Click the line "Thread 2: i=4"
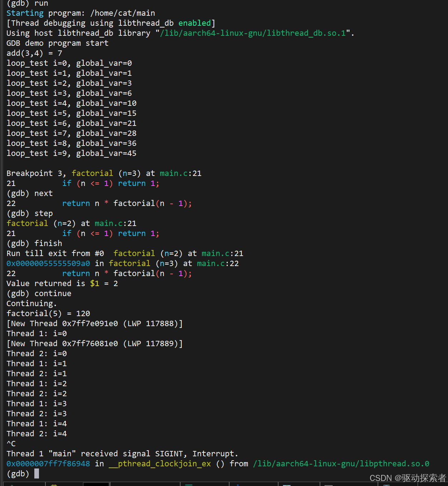Image resolution: width=448 pixels, height=486 pixels. [x=36, y=434]
